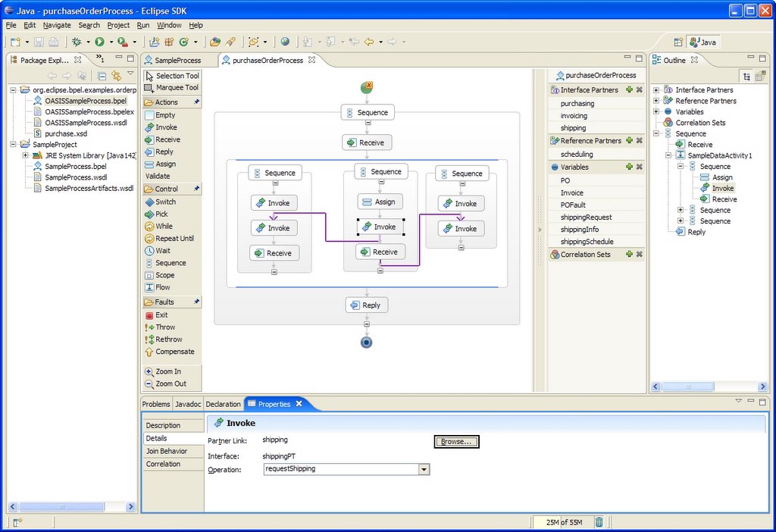This screenshot has height=532, width=776.
Task: Click the Browse... button
Action: tap(456, 441)
